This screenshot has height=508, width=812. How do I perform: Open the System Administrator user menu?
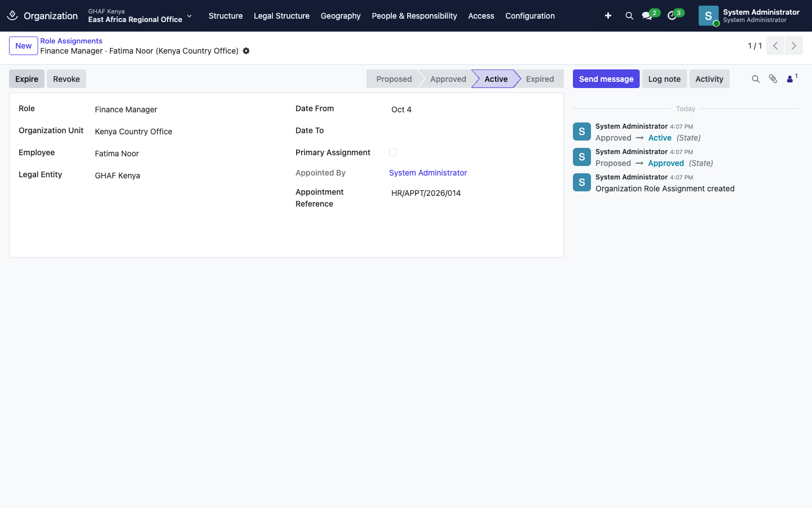749,16
